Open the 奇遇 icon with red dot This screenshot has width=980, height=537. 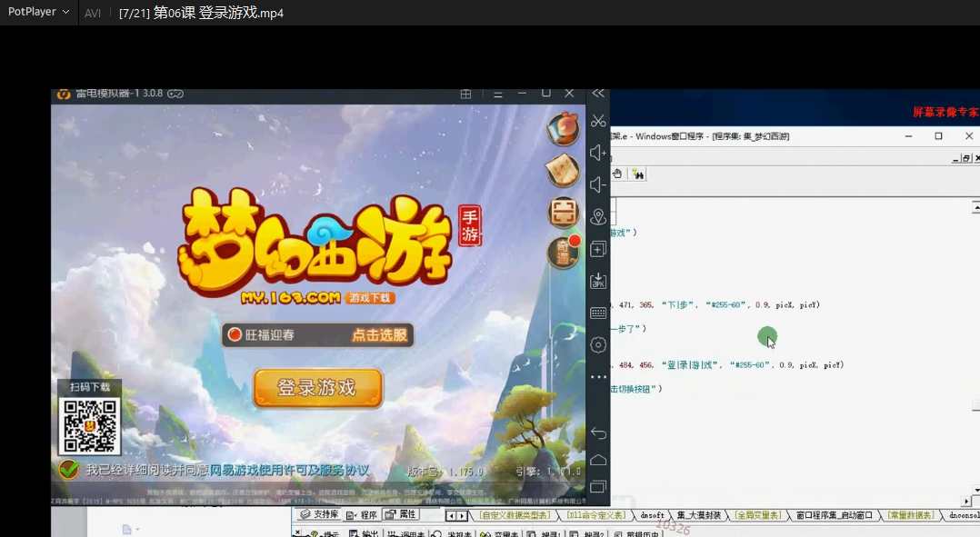click(563, 253)
